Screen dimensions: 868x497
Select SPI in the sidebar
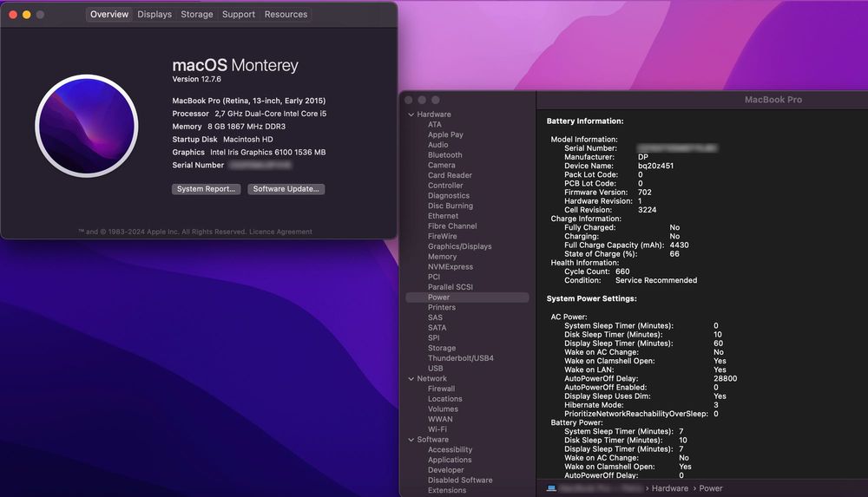coord(433,338)
